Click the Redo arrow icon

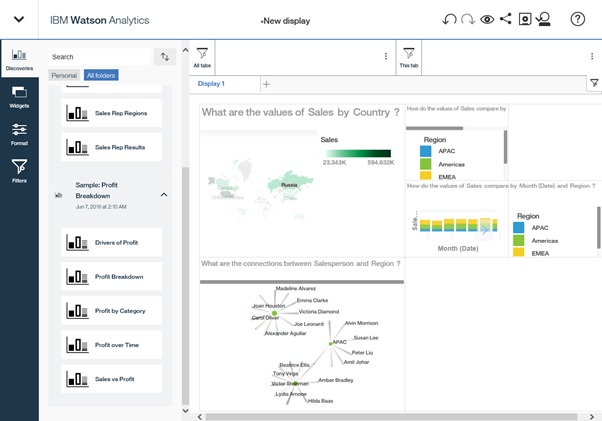pos(468,20)
